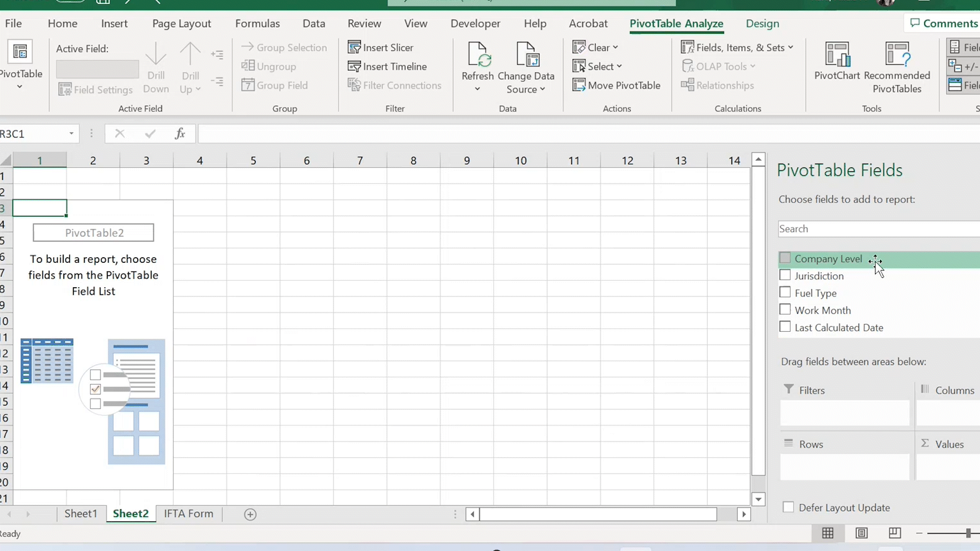Open the Name Box dropdown arrow

coord(71,134)
